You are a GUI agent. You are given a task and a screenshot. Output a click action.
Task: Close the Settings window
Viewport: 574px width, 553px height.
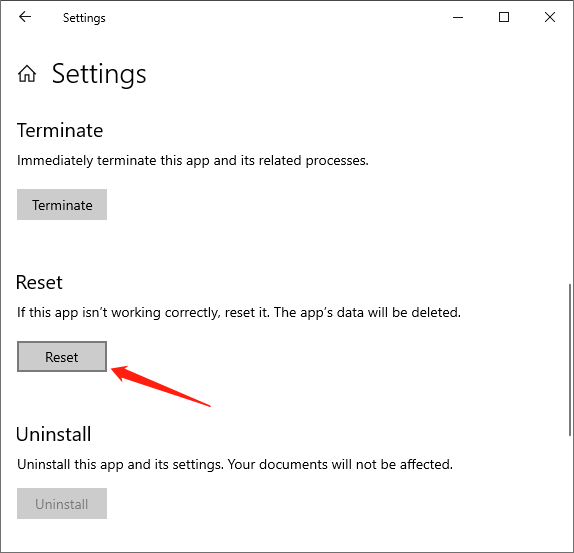tap(550, 17)
